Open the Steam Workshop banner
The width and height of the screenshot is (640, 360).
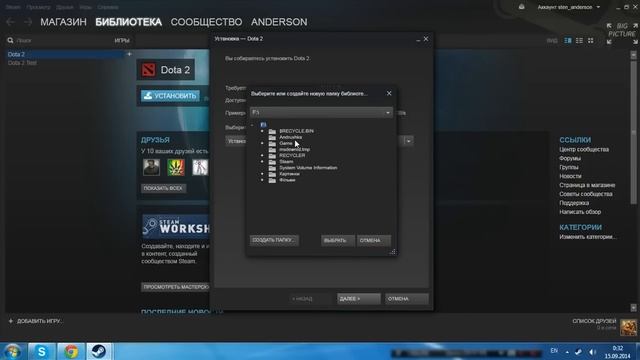(x=176, y=226)
